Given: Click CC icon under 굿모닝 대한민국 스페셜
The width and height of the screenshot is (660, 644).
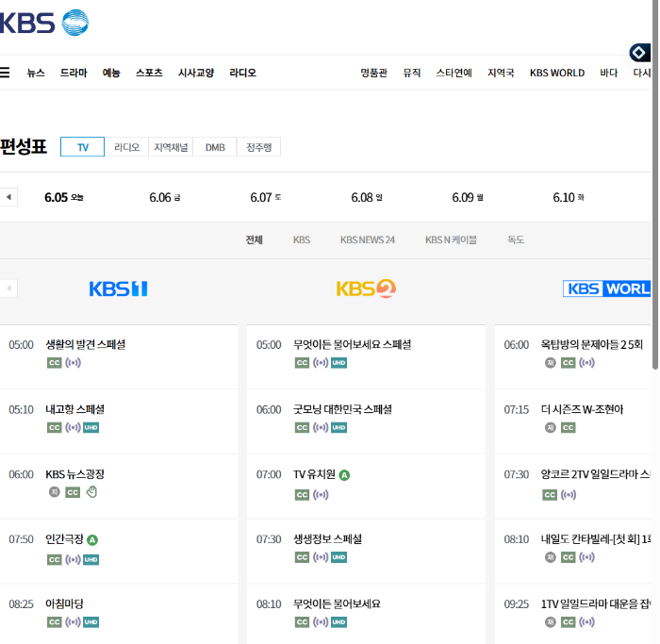Looking at the screenshot, I should (x=302, y=428).
